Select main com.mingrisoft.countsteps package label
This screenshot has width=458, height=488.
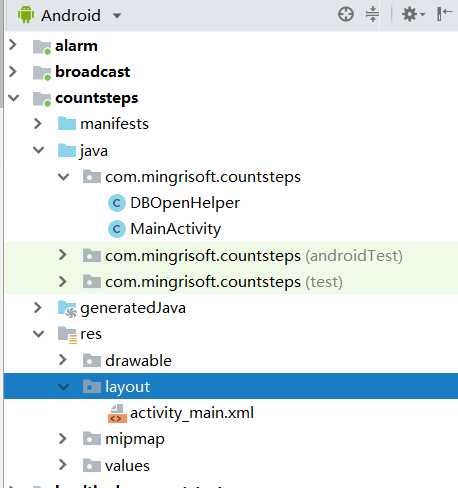coord(203,178)
